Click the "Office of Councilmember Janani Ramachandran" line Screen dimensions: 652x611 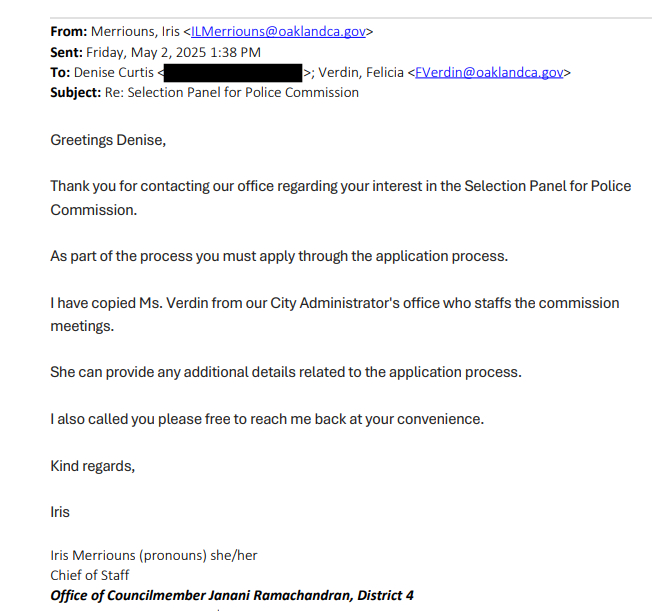(x=232, y=596)
